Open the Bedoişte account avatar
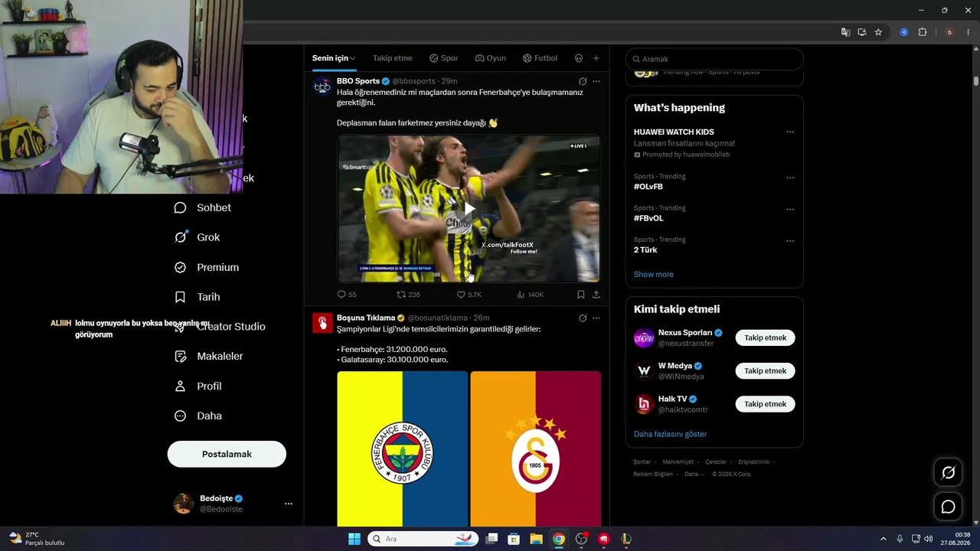The width and height of the screenshot is (980, 551). click(x=184, y=504)
